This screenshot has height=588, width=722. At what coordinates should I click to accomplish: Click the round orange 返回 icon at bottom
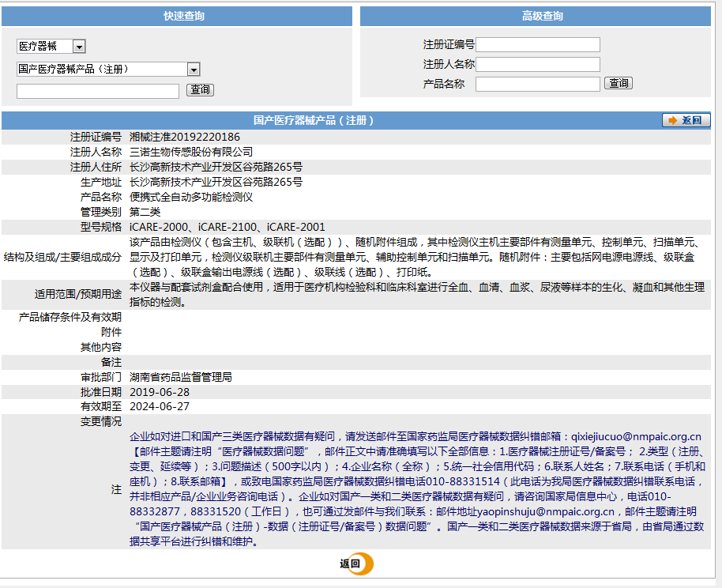pos(357,563)
